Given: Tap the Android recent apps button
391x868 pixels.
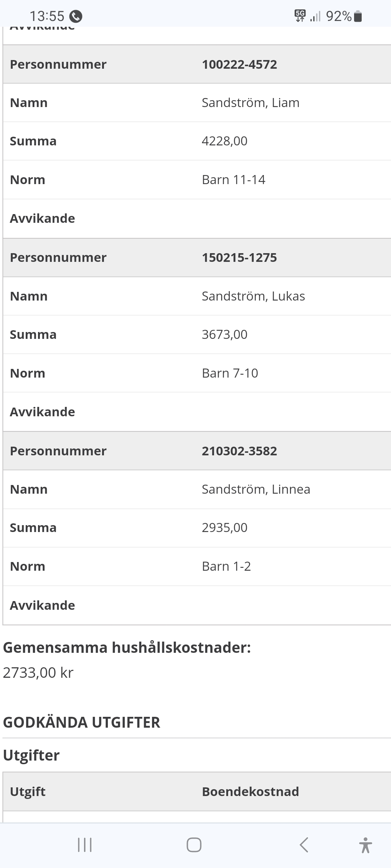Looking at the screenshot, I should 85,845.
